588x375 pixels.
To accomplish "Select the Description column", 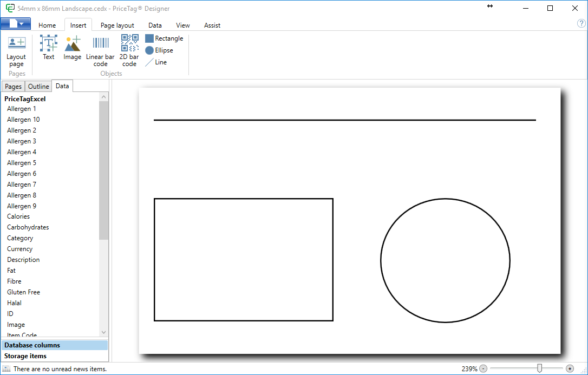I will coord(23,260).
